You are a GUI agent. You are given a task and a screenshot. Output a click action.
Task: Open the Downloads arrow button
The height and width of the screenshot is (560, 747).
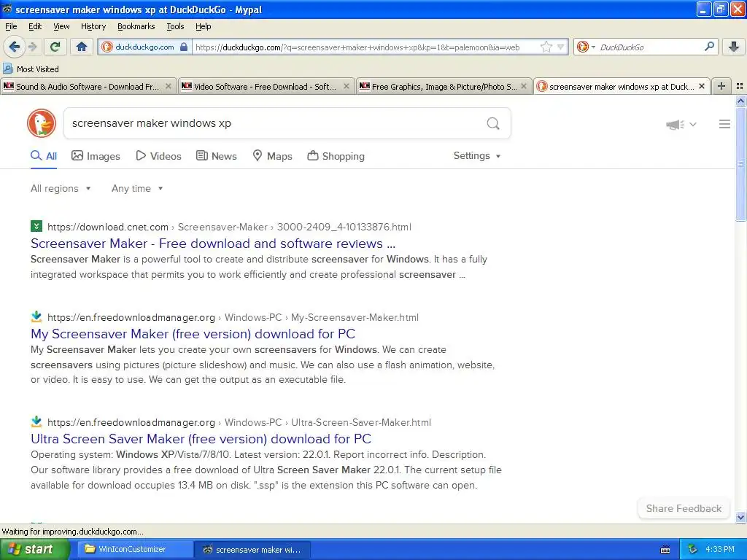pos(734,47)
